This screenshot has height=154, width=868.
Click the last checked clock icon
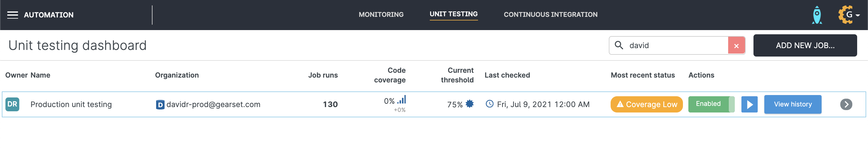coord(489,104)
